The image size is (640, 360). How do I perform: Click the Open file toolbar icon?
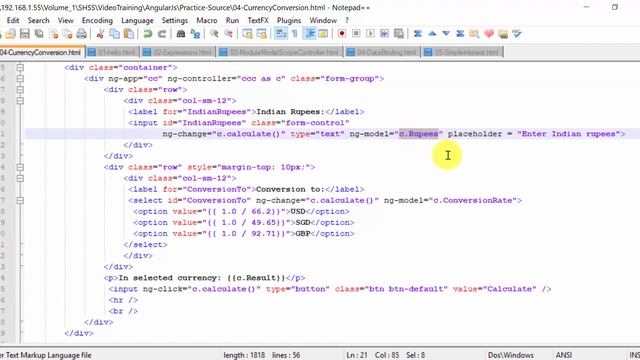tap(11, 34)
